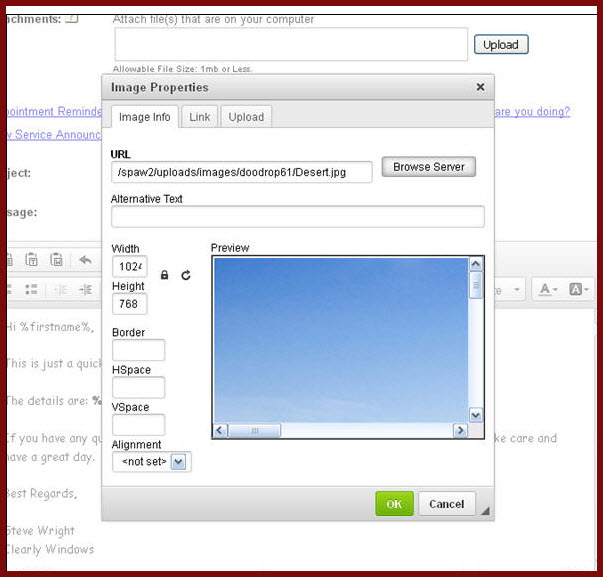
Task: Click the VSpace input field
Action: pyautogui.click(x=138, y=425)
